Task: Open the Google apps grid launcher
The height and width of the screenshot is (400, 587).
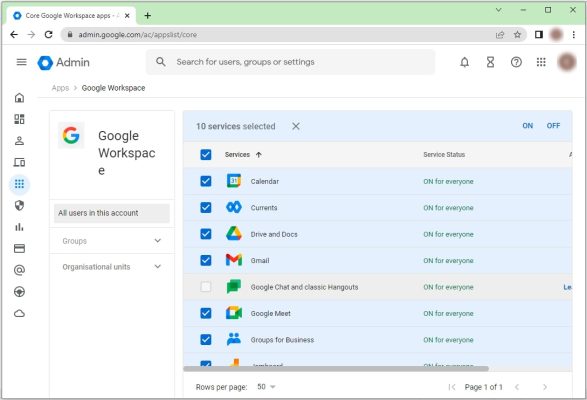Action: [x=541, y=62]
